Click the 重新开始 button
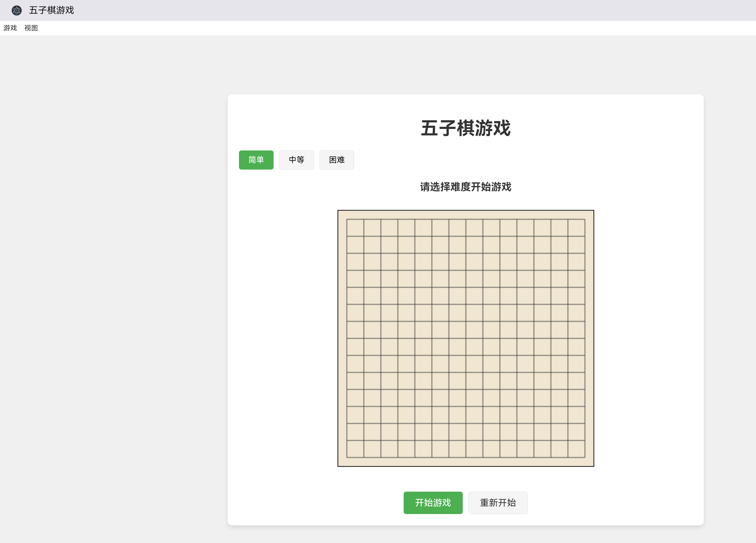Viewport: 756px width, 543px height. 498,503
